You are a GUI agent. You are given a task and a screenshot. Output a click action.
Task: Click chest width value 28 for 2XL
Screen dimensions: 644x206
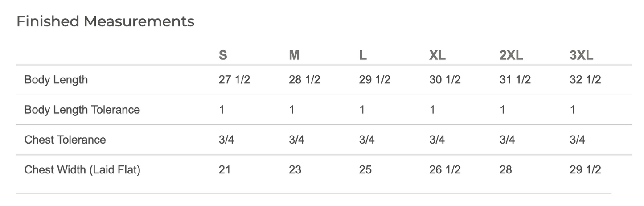(x=506, y=170)
